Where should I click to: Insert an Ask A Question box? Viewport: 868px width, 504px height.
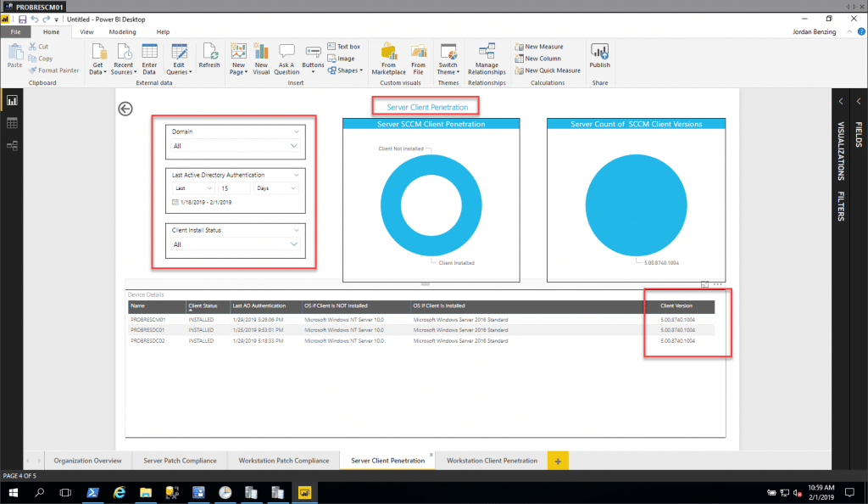point(286,56)
